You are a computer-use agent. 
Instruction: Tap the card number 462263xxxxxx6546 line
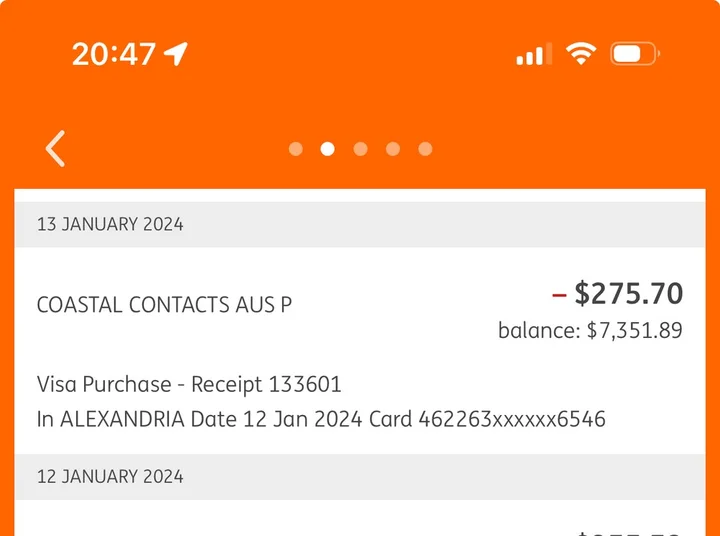(x=321, y=419)
